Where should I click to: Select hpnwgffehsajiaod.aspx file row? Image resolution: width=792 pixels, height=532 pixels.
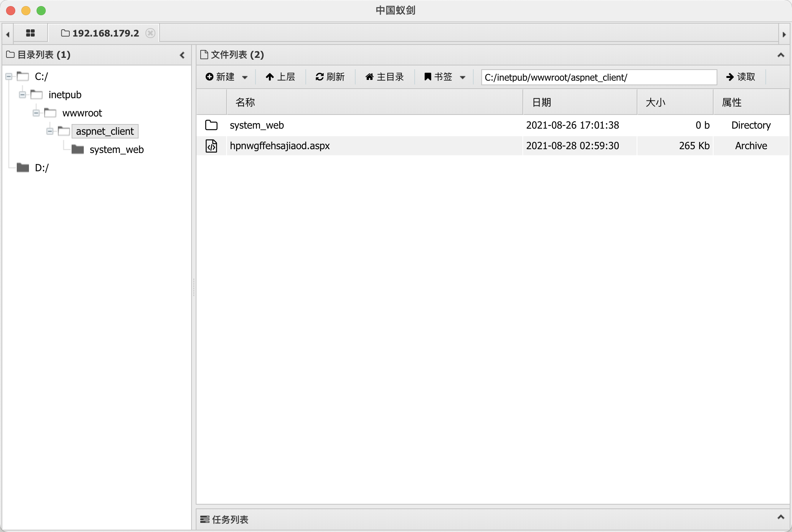pyautogui.click(x=279, y=146)
